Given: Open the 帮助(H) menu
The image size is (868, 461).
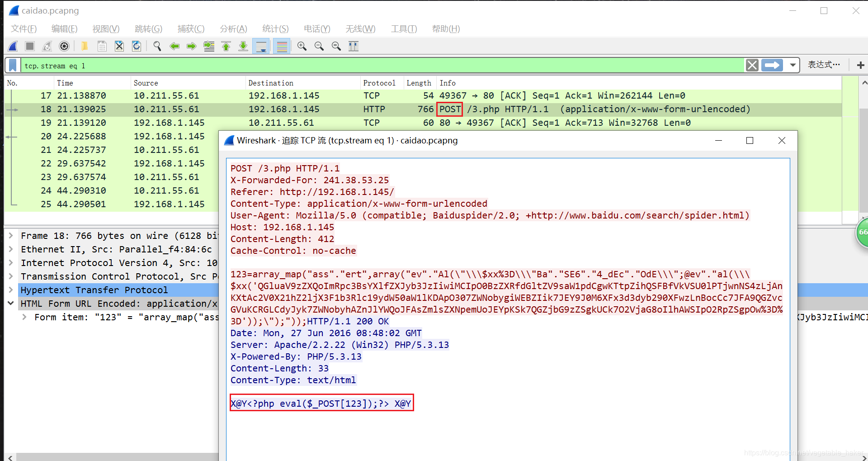Looking at the screenshot, I should pos(446,29).
